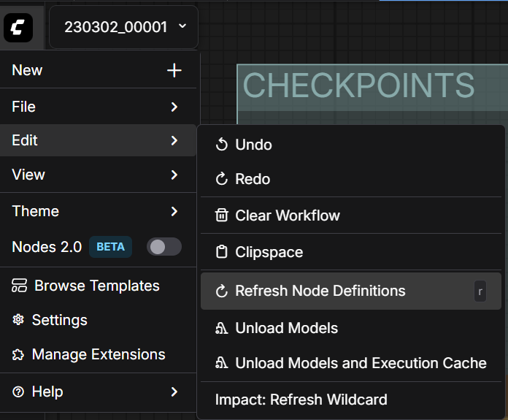Click the plus icon beside New

174,70
